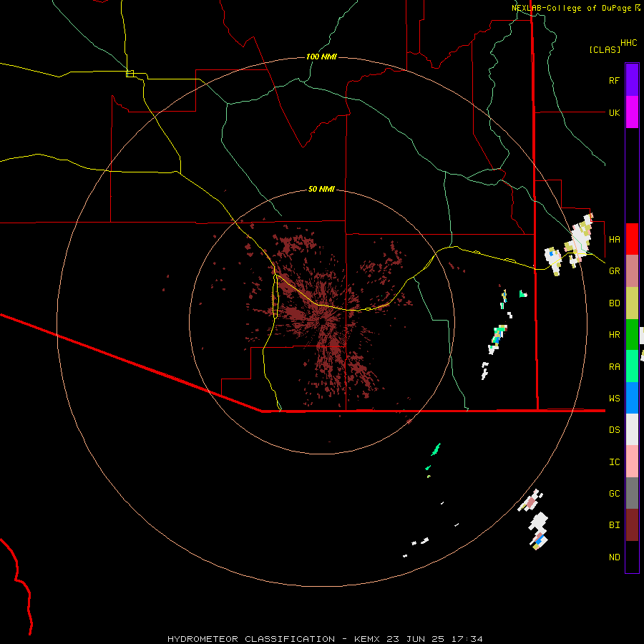Click the HYDROMETEOR CLASSIFICATION title text
This screenshot has width=644, height=644.
pos(251,639)
